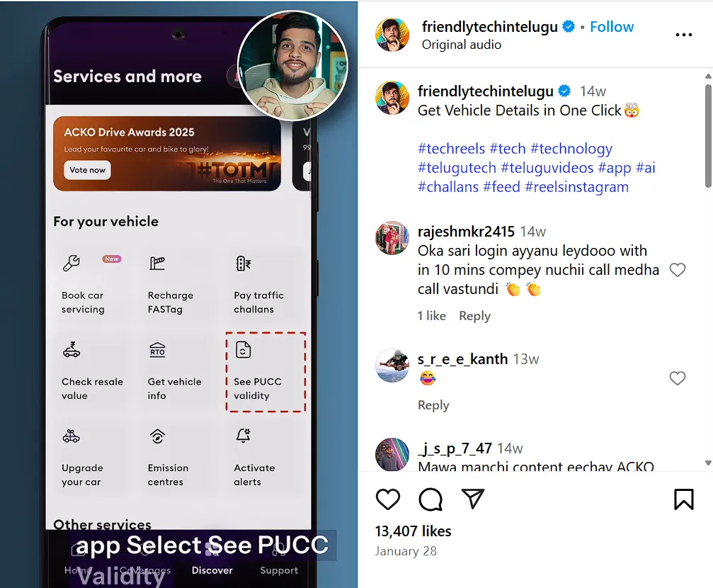Reply to s_r_e_e_kanth's comment
This screenshot has height=588, width=713.
[433, 405]
